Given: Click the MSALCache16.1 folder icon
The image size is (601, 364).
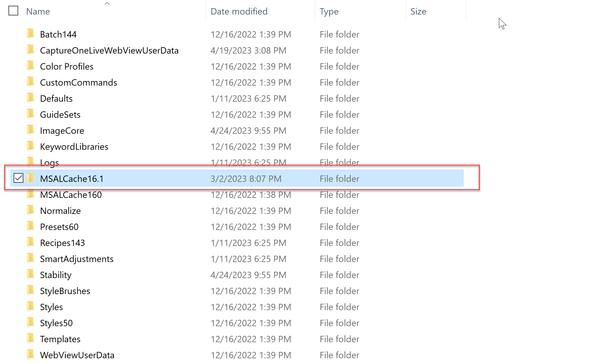Looking at the screenshot, I should coord(31,178).
